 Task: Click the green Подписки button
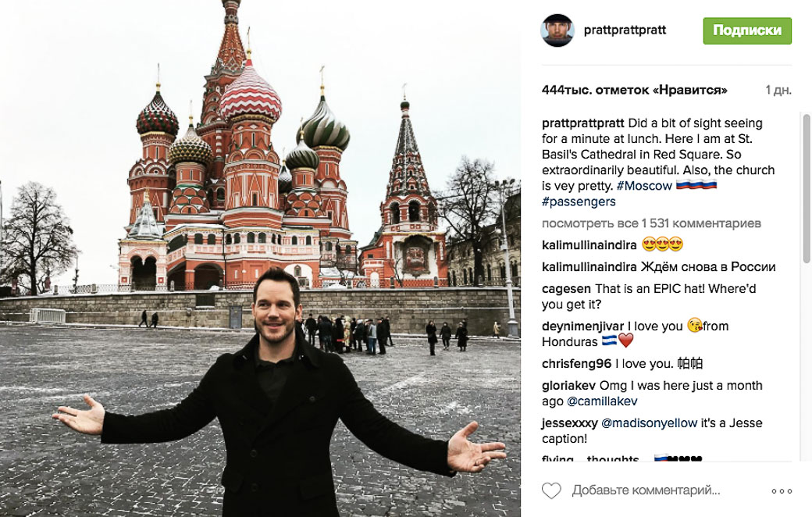[746, 30]
